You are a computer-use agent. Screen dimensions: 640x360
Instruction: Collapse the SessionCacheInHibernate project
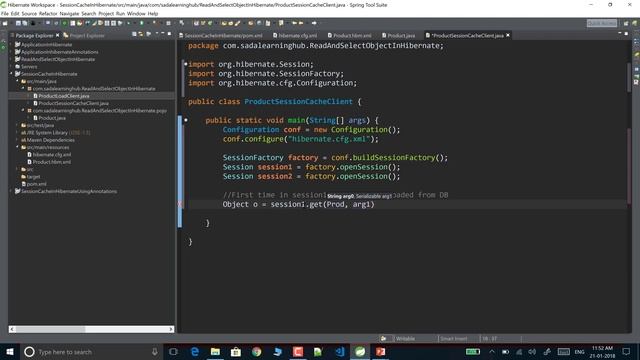(11, 74)
